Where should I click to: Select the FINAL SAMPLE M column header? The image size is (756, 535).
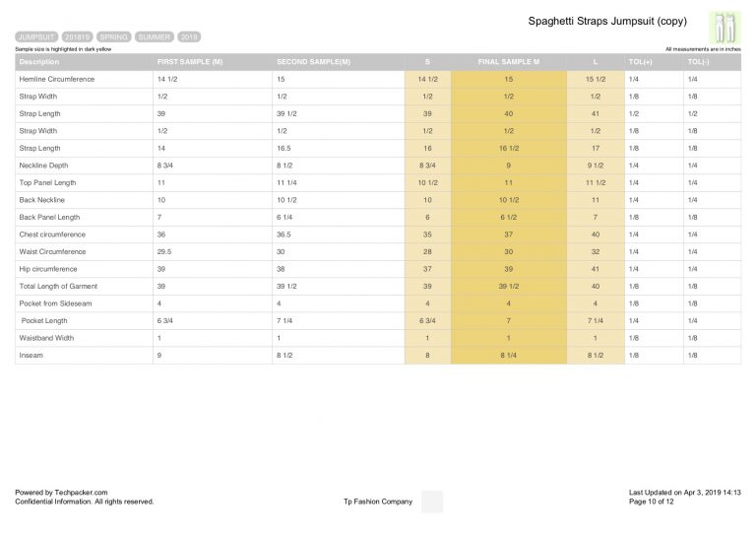click(x=509, y=62)
